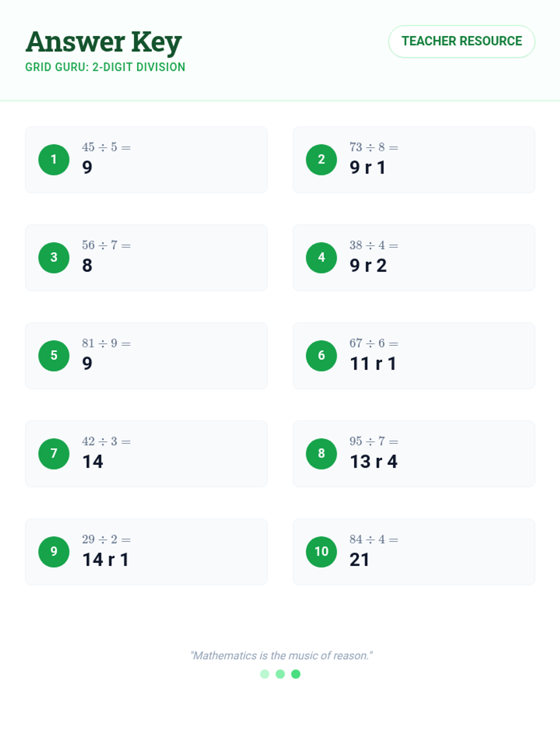Click the answer 21 for problem ten

(x=359, y=560)
